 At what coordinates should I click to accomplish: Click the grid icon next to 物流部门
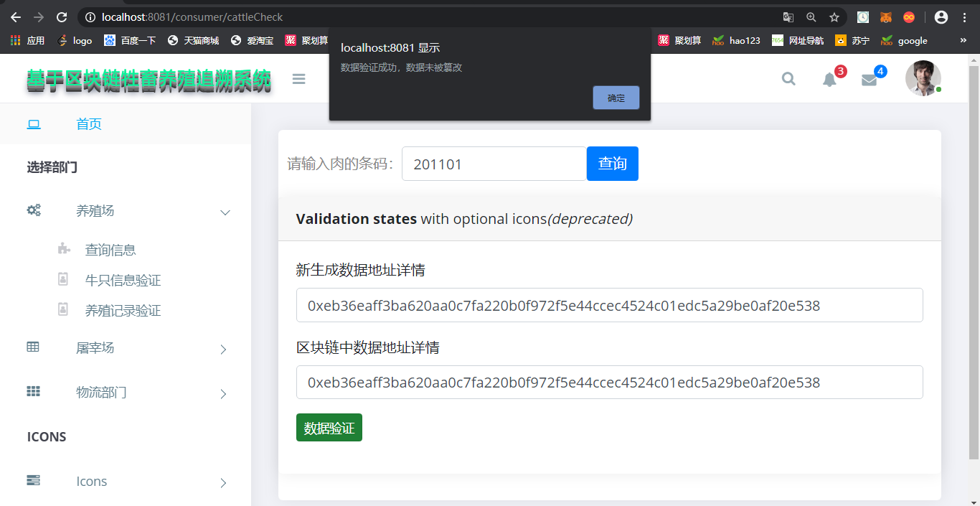click(32, 391)
